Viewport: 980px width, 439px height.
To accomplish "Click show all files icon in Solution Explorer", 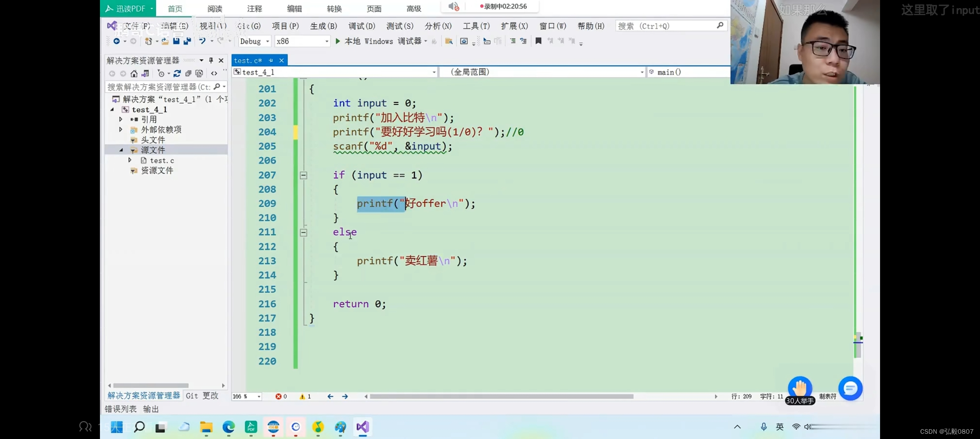I will (x=199, y=74).
